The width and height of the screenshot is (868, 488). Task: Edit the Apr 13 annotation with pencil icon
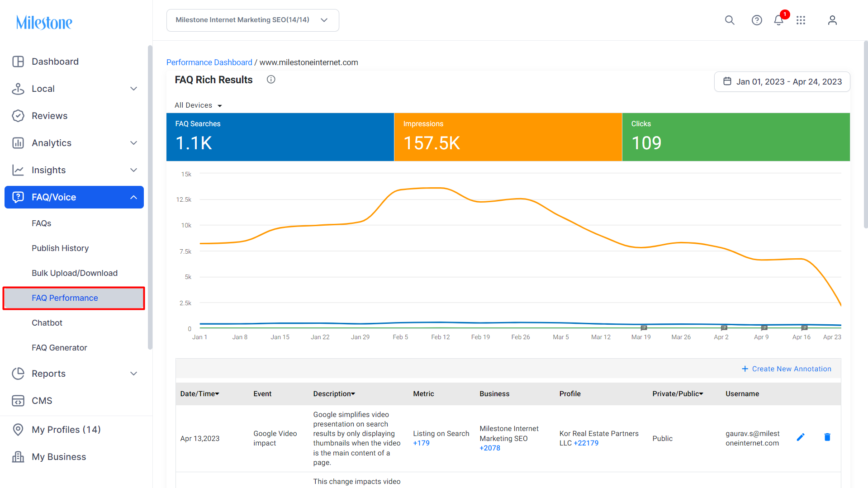click(x=801, y=437)
